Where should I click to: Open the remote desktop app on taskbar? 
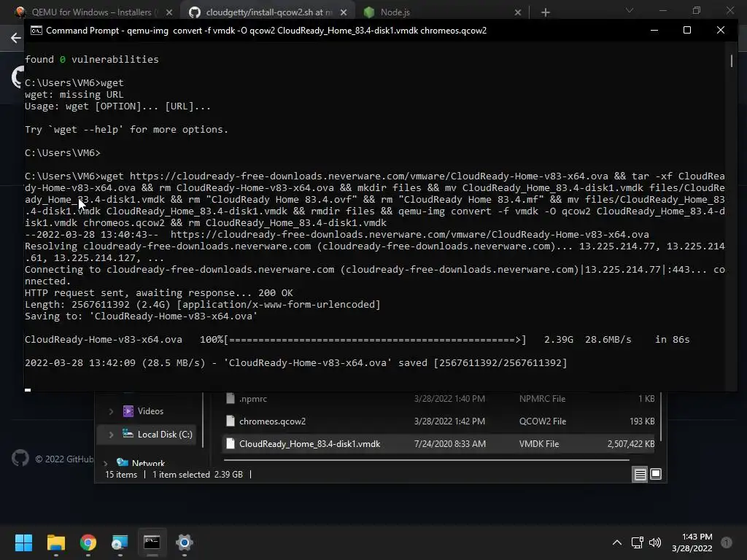click(x=120, y=542)
